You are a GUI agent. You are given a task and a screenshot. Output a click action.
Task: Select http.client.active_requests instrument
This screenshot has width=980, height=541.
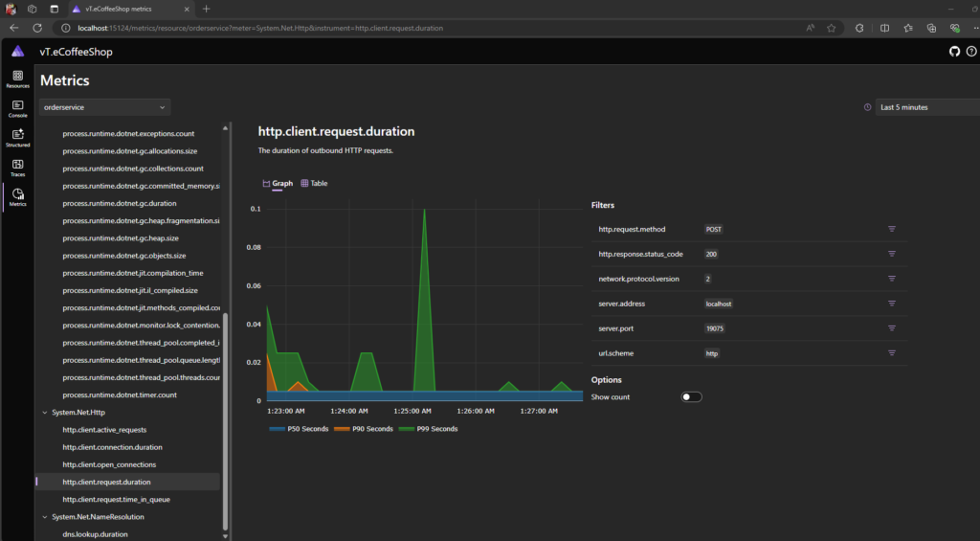[104, 430]
